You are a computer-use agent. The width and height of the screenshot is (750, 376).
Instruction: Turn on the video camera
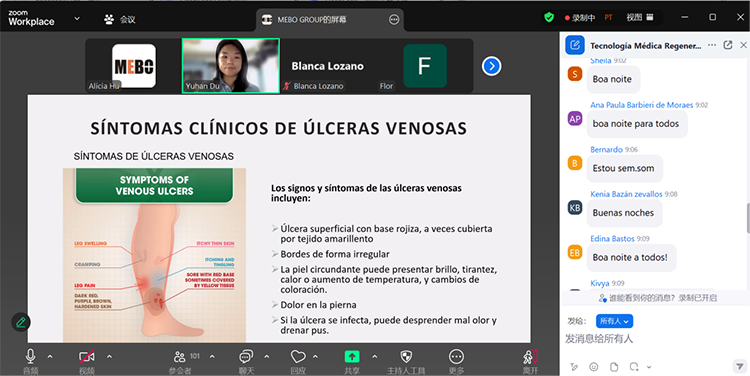click(x=87, y=357)
